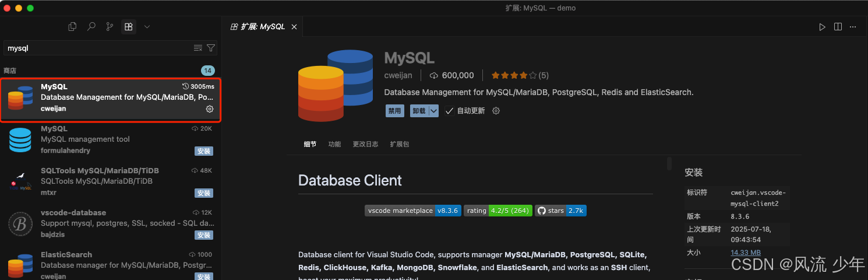Select cweijan MySQL extension in list
The image size is (868, 280).
coord(111,100)
